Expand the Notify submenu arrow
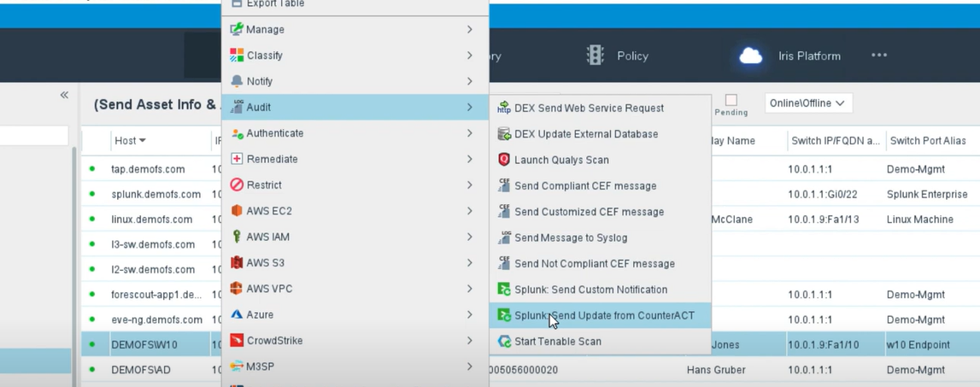980x387 pixels. tap(469, 81)
